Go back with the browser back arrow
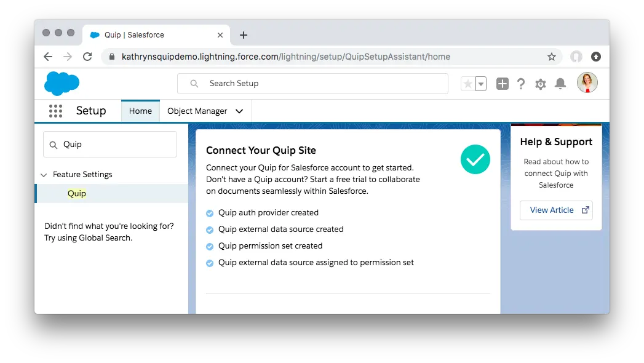The image size is (644, 363). (x=48, y=57)
